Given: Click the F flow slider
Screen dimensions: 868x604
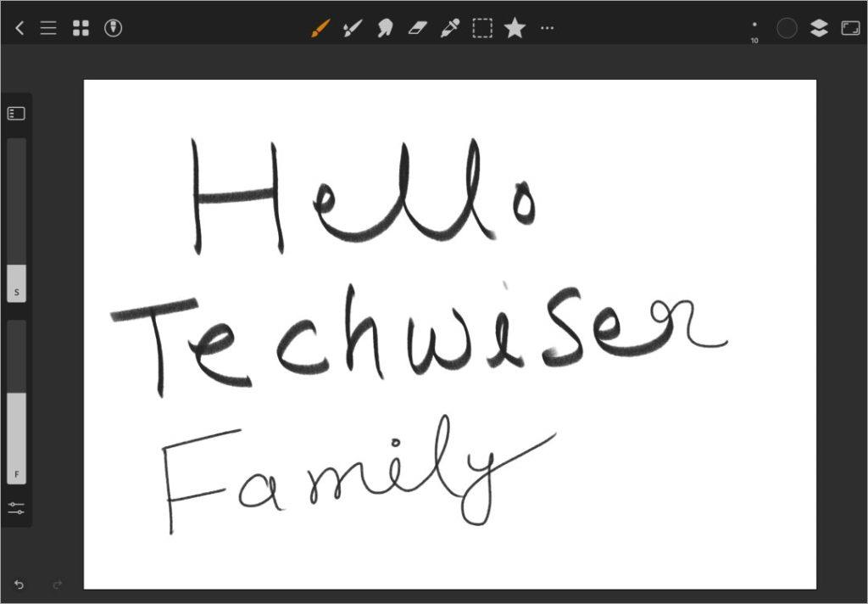Looking at the screenshot, I should (x=16, y=402).
